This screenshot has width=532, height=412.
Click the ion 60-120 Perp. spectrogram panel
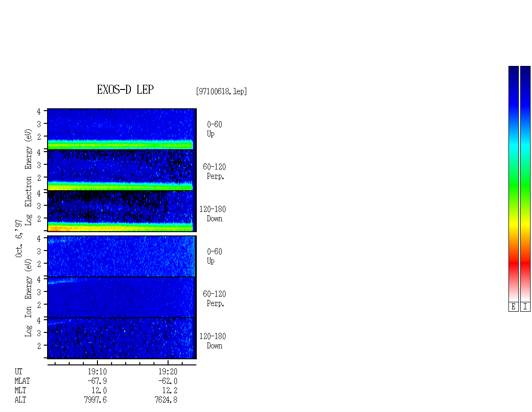(122, 297)
